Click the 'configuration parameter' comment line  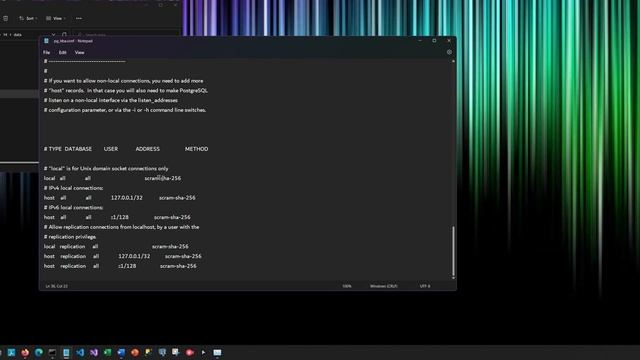coord(125,110)
